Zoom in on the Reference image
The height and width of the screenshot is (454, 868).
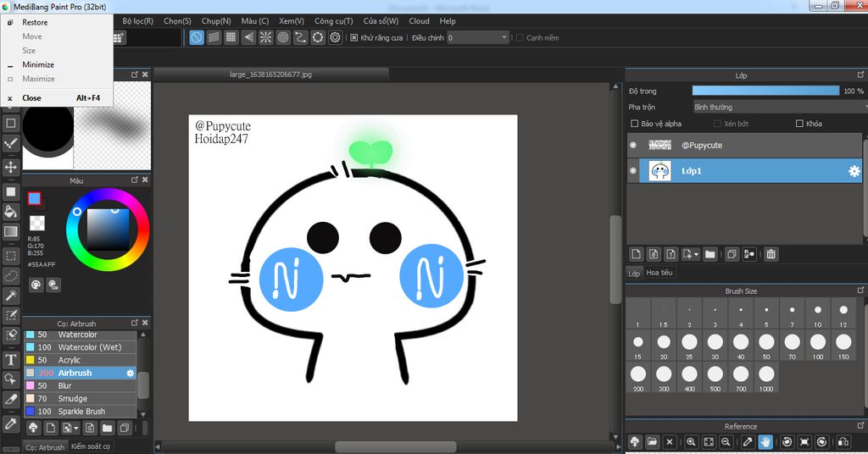click(691, 441)
